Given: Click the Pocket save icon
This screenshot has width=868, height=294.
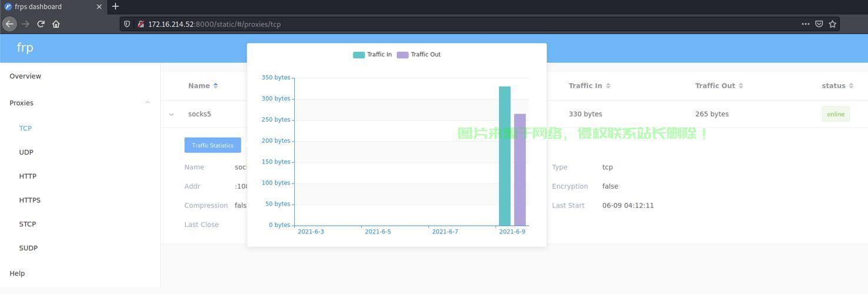Looking at the screenshot, I should tap(819, 24).
